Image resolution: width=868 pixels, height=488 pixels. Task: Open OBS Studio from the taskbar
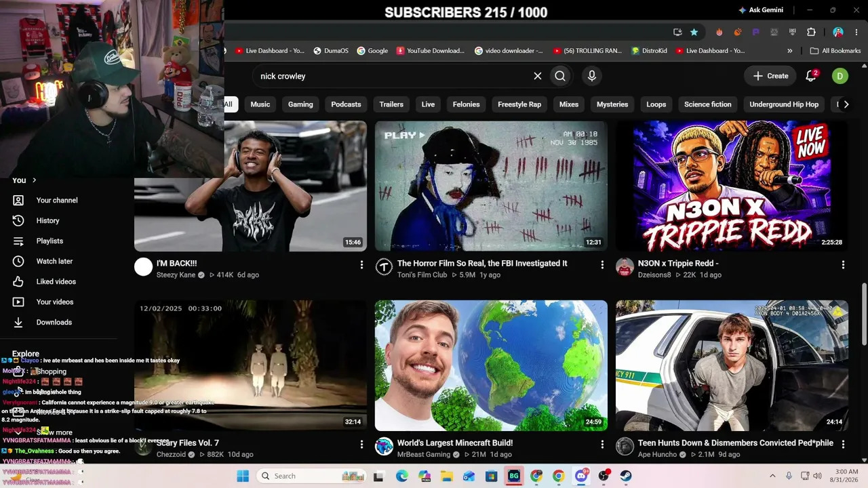(x=604, y=476)
